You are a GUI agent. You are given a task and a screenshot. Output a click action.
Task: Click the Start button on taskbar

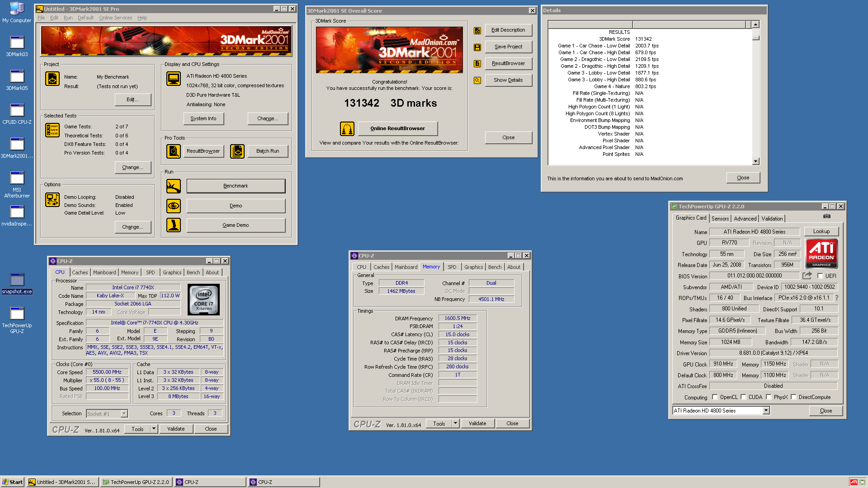pos(13,482)
